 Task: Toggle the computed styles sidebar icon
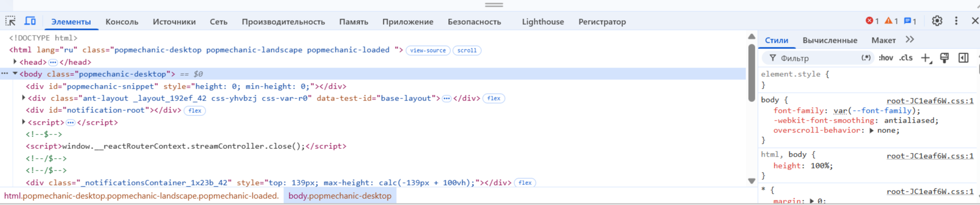(963, 58)
